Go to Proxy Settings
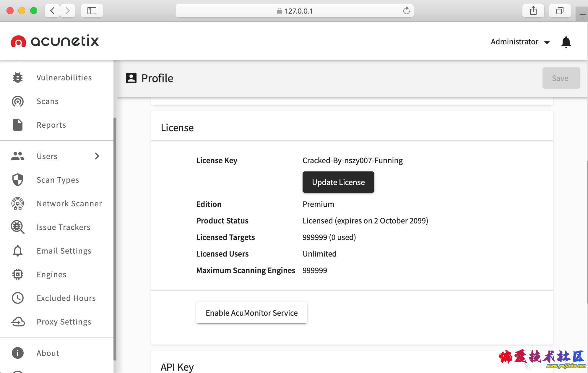Viewport: 588px width, 373px height. (x=64, y=322)
